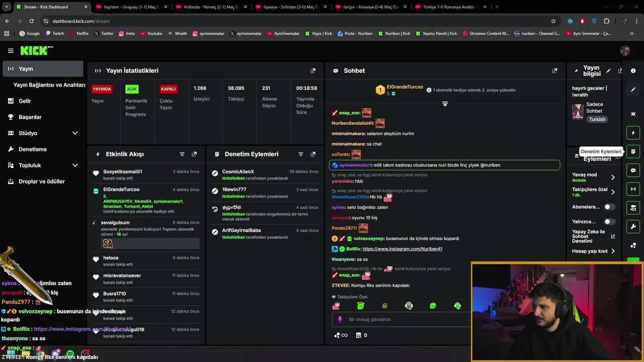Open the Twitch bookmark

point(55,34)
